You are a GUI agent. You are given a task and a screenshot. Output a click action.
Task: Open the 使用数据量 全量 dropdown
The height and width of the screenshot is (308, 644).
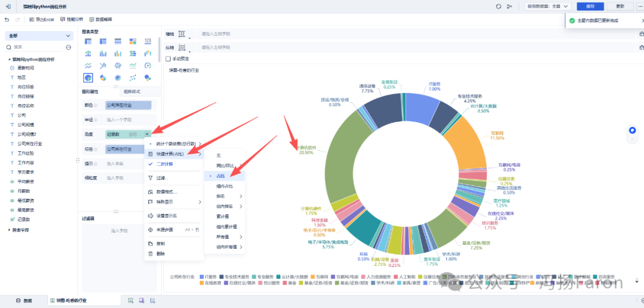click(549, 7)
